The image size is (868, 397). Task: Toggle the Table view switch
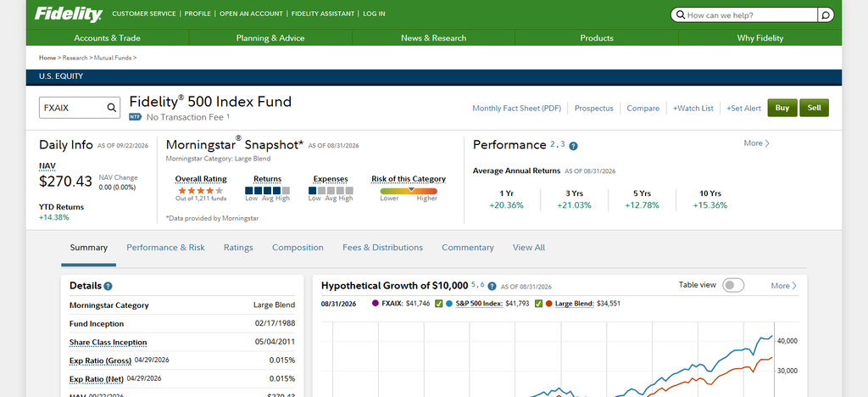point(733,285)
